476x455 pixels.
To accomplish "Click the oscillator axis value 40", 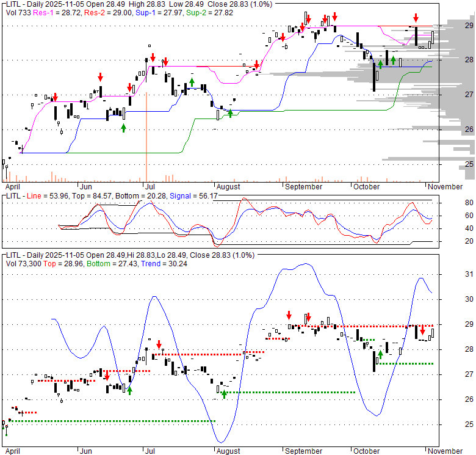I will coord(469,228).
